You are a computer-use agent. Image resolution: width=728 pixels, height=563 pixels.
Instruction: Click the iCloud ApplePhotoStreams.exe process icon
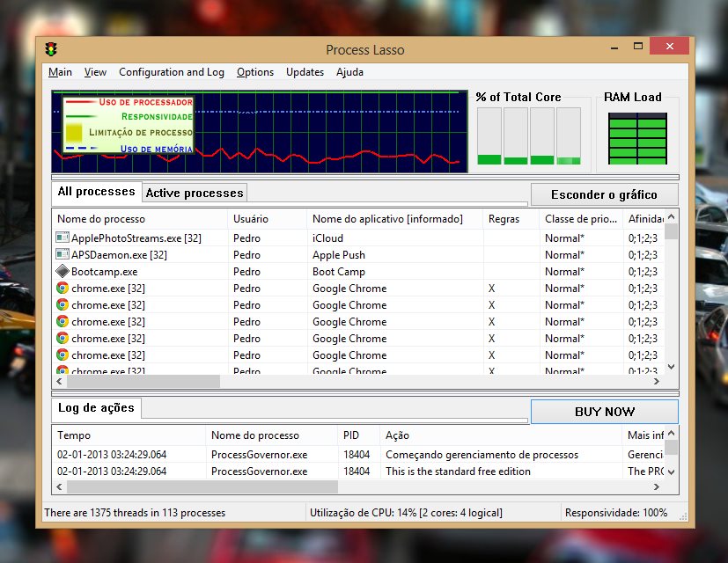62,238
